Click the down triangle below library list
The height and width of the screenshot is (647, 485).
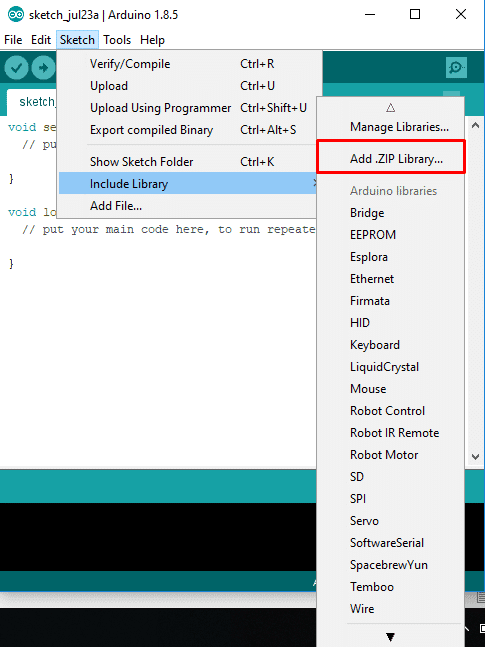pyautogui.click(x=390, y=637)
